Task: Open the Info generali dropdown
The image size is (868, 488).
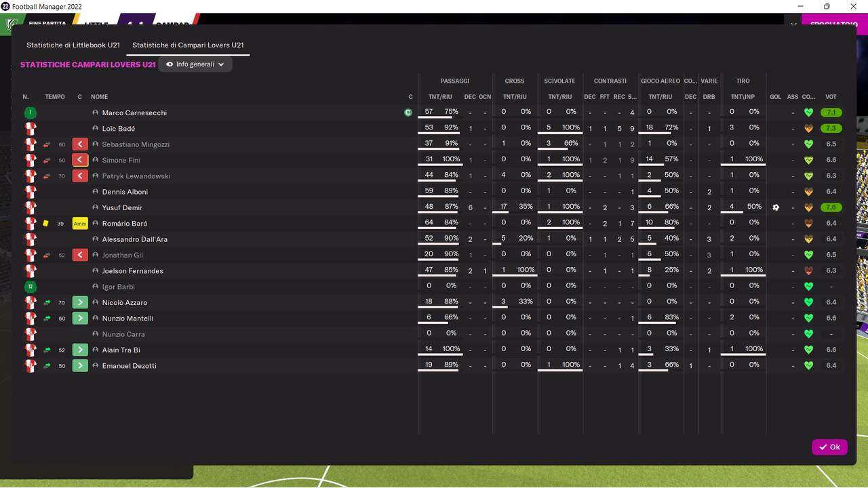Action: 195,64
